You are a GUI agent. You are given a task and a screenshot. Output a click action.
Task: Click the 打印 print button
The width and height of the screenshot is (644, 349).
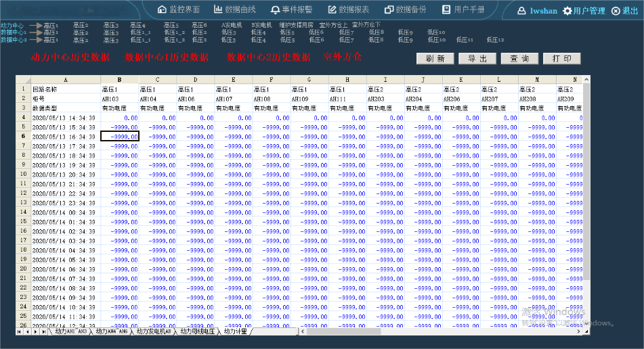[562, 59]
